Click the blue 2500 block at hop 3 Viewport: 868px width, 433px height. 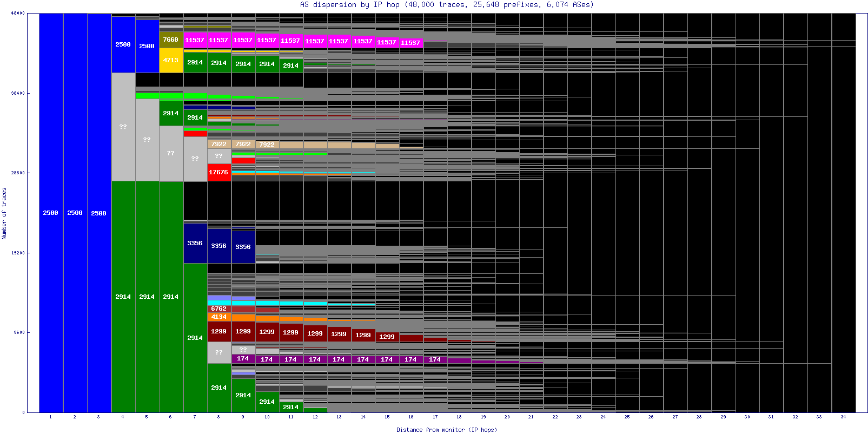[99, 213]
